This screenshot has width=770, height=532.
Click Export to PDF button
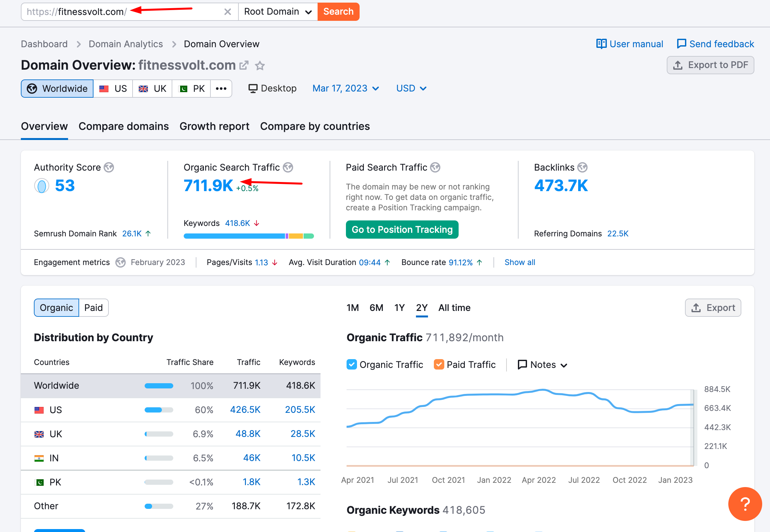click(710, 65)
